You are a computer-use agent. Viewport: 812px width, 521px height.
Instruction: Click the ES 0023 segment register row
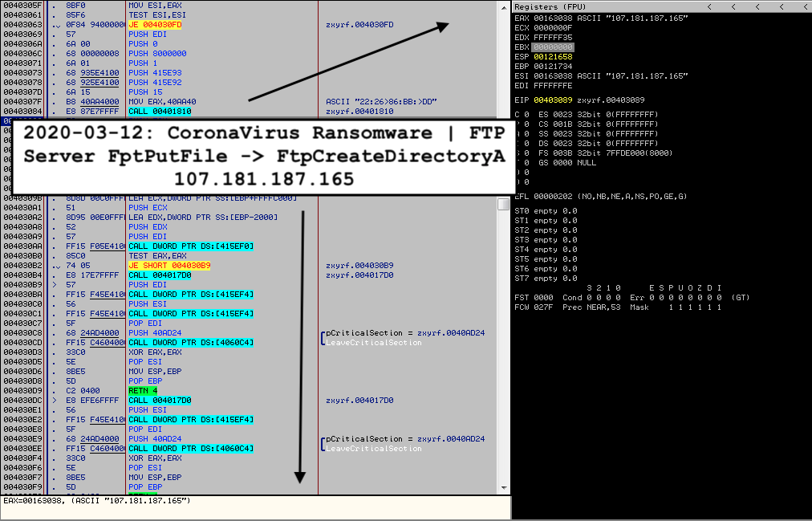pyautogui.click(x=598, y=115)
